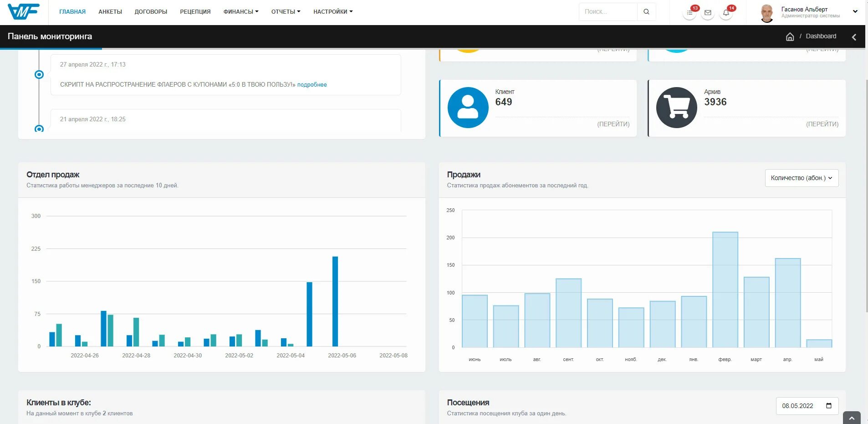868x424 pixels.
Task: Click the search magnifier icon
Action: (x=646, y=12)
